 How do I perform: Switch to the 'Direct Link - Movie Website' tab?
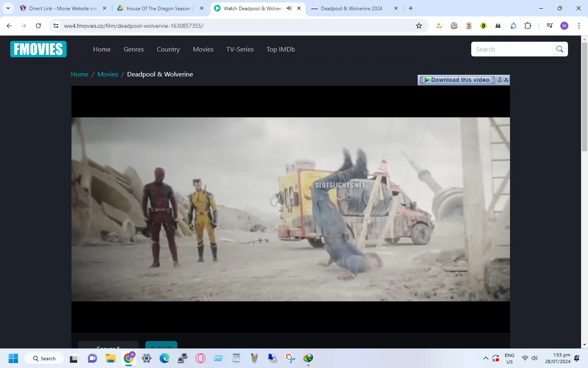(x=63, y=8)
